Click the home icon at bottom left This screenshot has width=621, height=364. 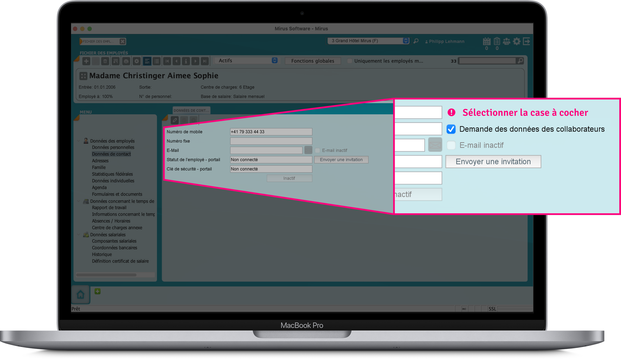coord(80,295)
